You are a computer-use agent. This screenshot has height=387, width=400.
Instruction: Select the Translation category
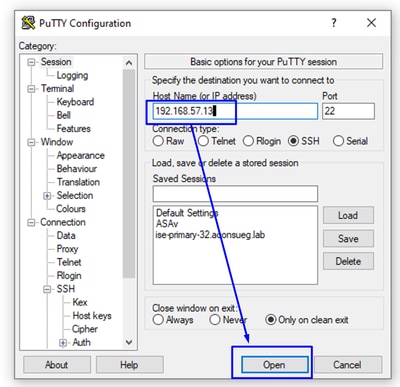pyautogui.click(x=78, y=182)
